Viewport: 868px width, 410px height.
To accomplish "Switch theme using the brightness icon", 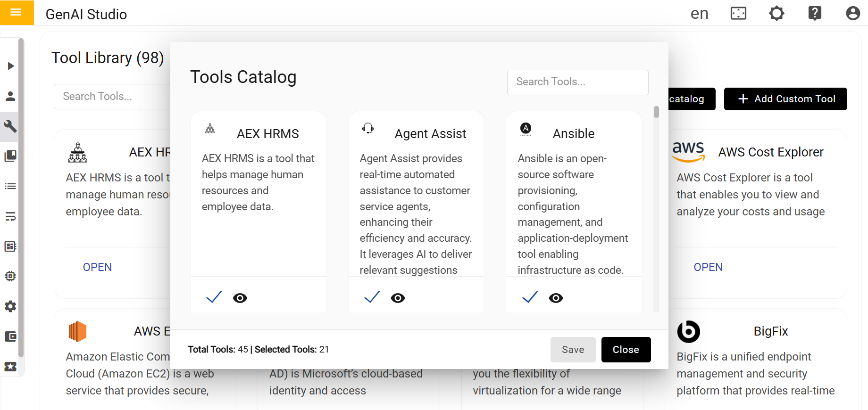I will 776,13.
